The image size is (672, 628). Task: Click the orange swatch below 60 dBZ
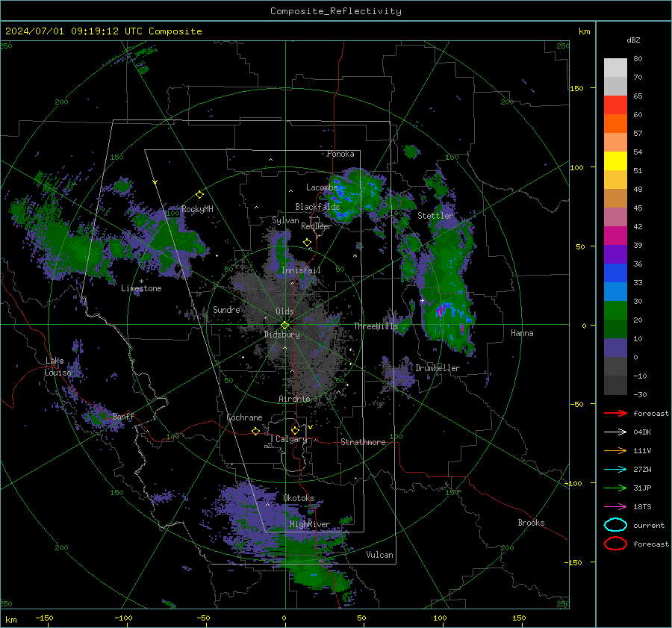click(x=615, y=123)
